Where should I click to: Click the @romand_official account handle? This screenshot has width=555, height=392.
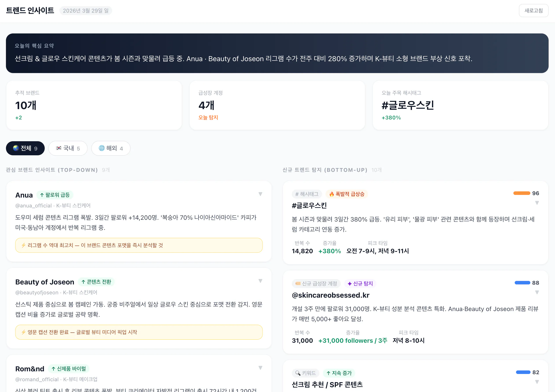tap(37, 379)
